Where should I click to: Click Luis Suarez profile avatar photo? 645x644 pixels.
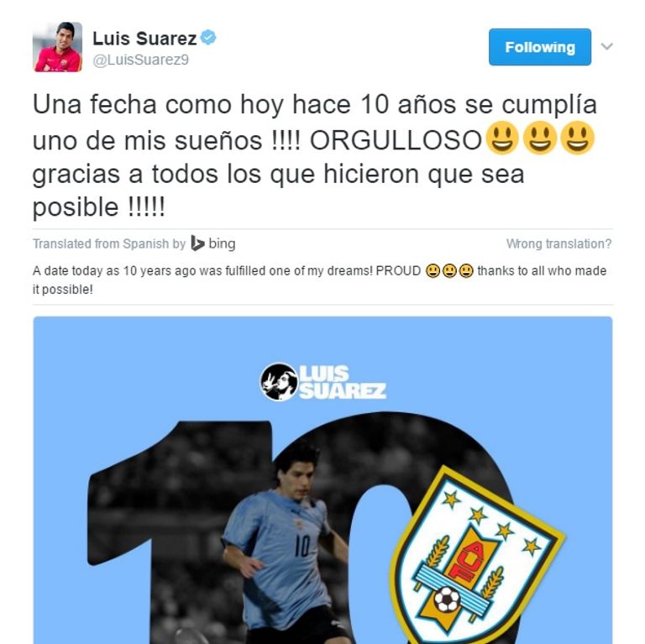[58, 47]
